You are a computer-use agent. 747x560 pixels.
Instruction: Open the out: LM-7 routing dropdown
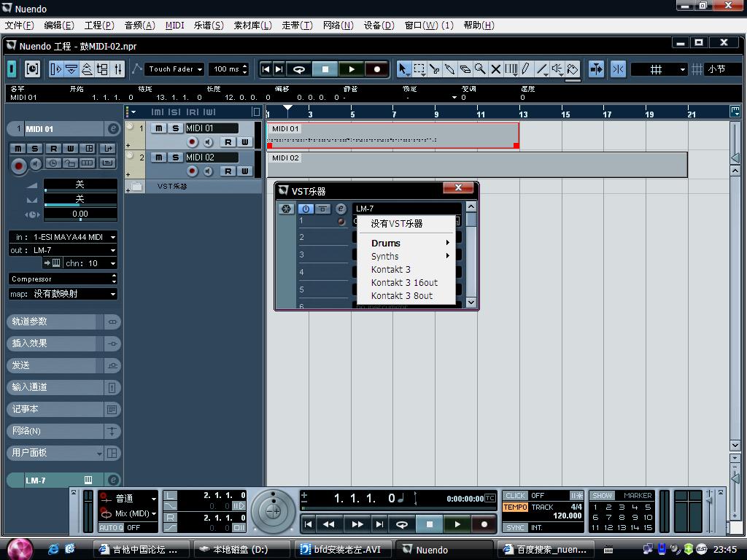click(63, 250)
